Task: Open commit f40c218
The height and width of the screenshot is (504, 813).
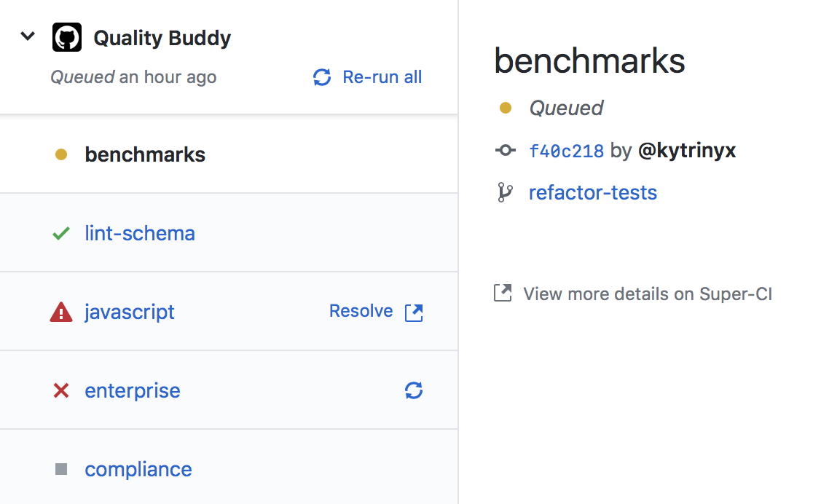Action: coord(566,151)
